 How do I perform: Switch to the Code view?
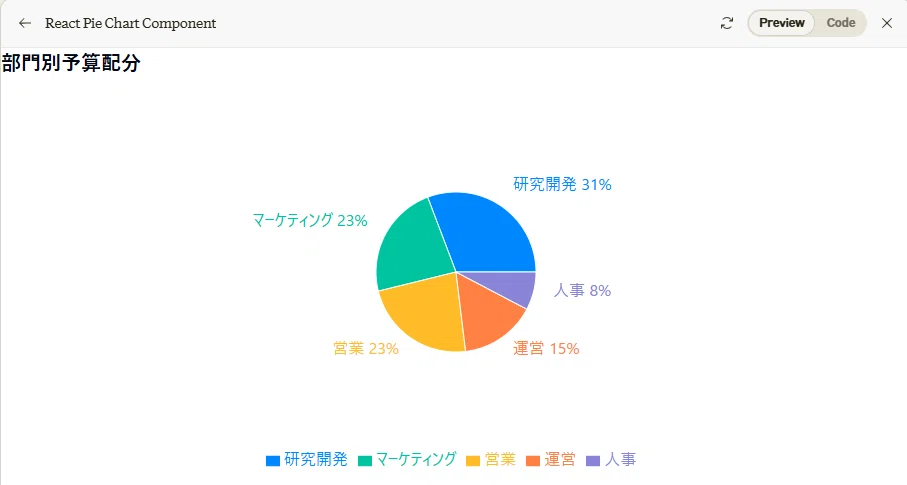(x=840, y=23)
